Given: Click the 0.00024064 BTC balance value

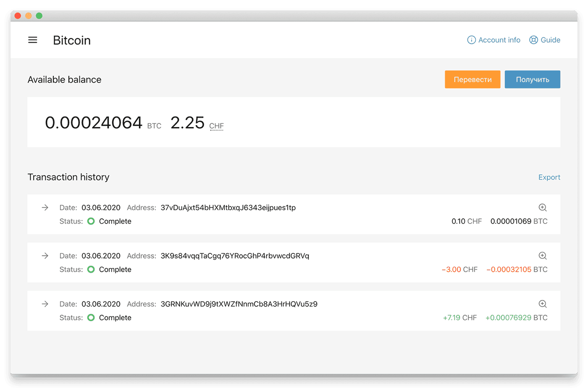Looking at the screenshot, I should (x=94, y=122).
